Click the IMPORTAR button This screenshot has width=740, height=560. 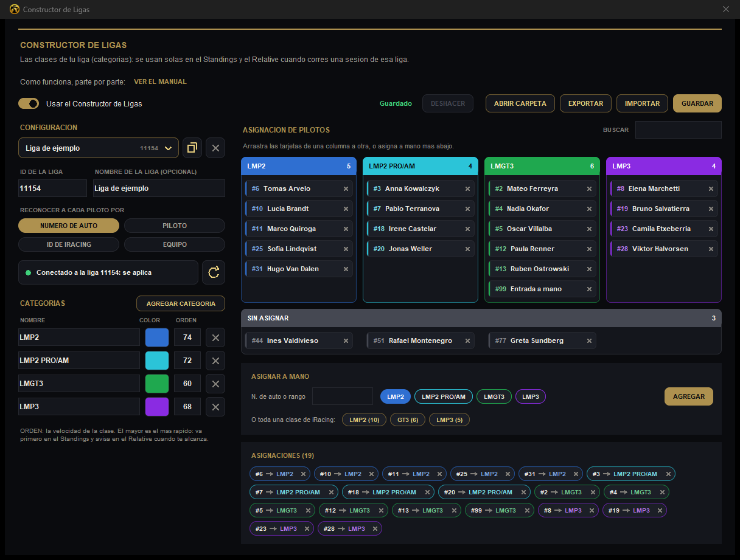coord(642,103)
